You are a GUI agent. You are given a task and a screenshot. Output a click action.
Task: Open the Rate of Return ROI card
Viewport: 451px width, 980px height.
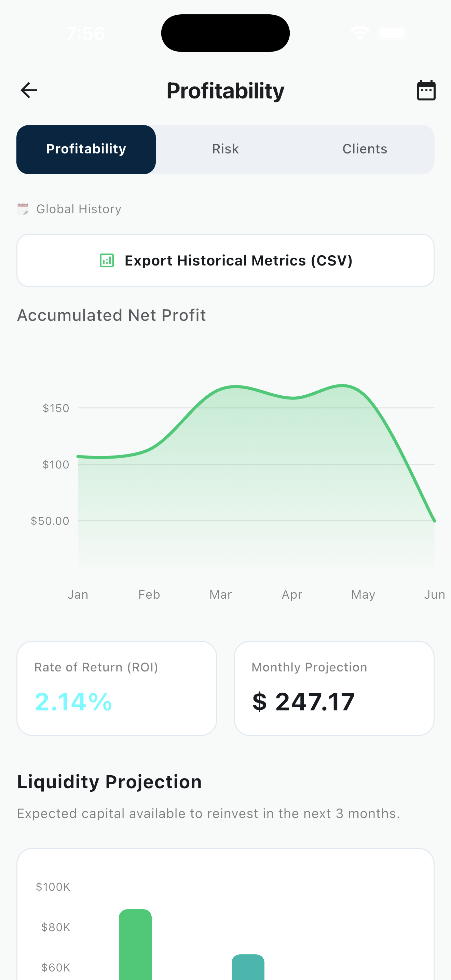(117, 688)
